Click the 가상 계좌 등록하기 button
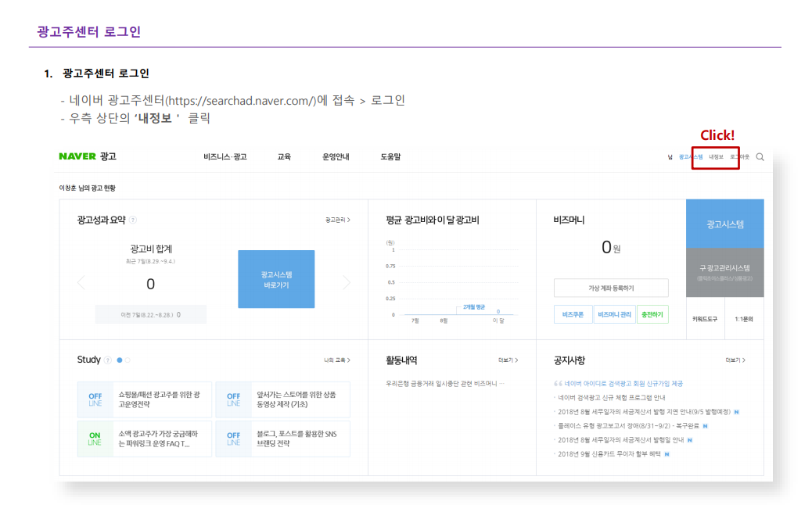 [611, 288]
